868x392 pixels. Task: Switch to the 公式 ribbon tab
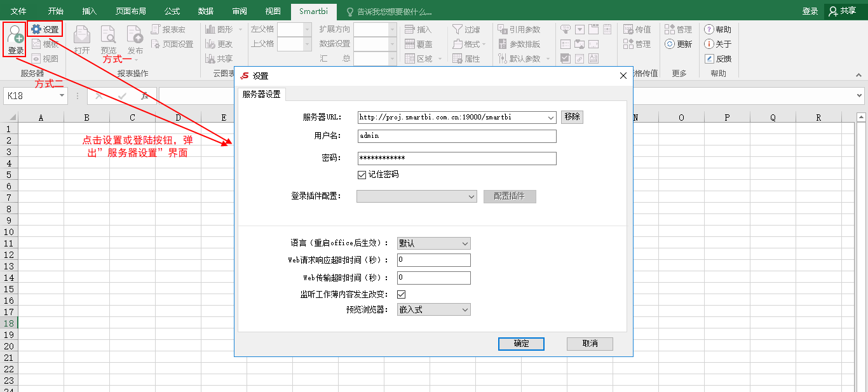pos(172,11)
